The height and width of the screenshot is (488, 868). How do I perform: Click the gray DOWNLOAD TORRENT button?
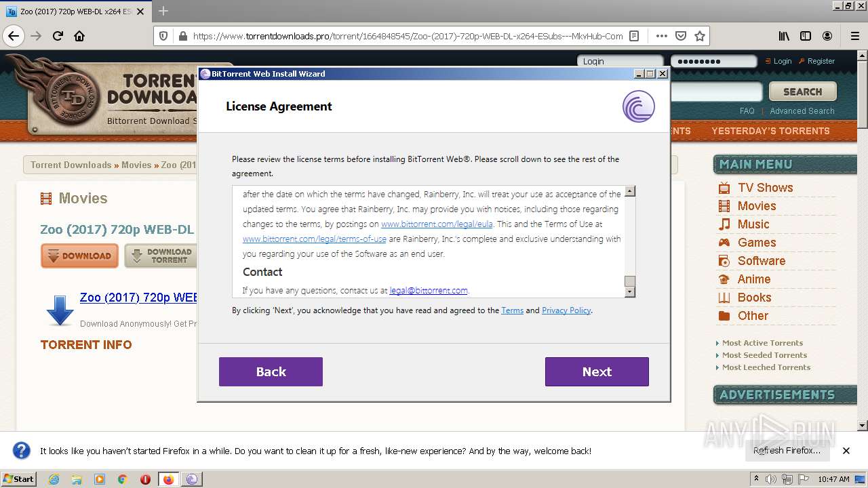[161, 256]
